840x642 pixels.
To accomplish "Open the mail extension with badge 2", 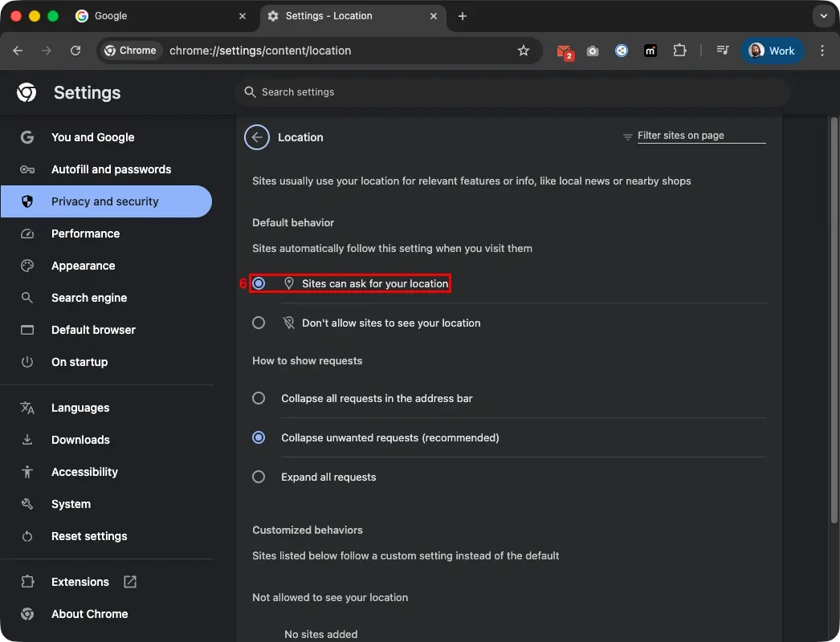I will [x=564, y=51].
